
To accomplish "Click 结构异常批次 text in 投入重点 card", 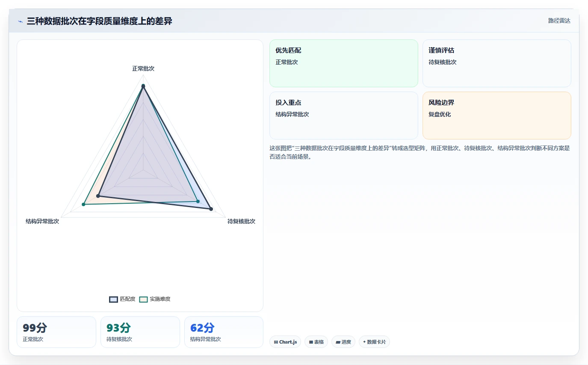I will [292, 114].
